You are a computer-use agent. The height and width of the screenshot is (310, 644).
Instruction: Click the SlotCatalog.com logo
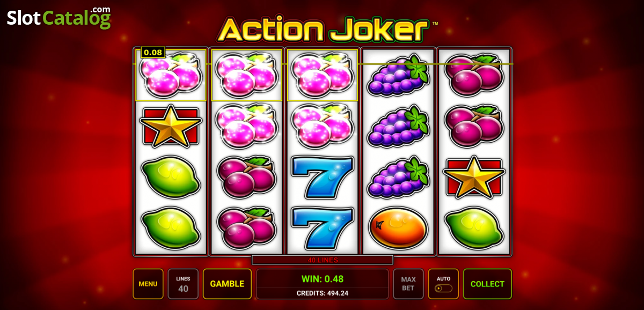pyautogui.click(x=58, y=18)
